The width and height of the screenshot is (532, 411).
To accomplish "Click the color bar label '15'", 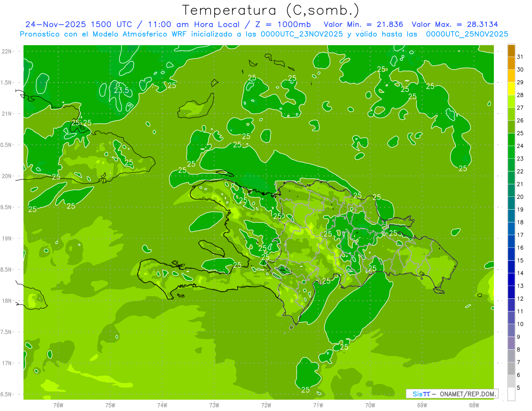I will (x=520, y=261).
